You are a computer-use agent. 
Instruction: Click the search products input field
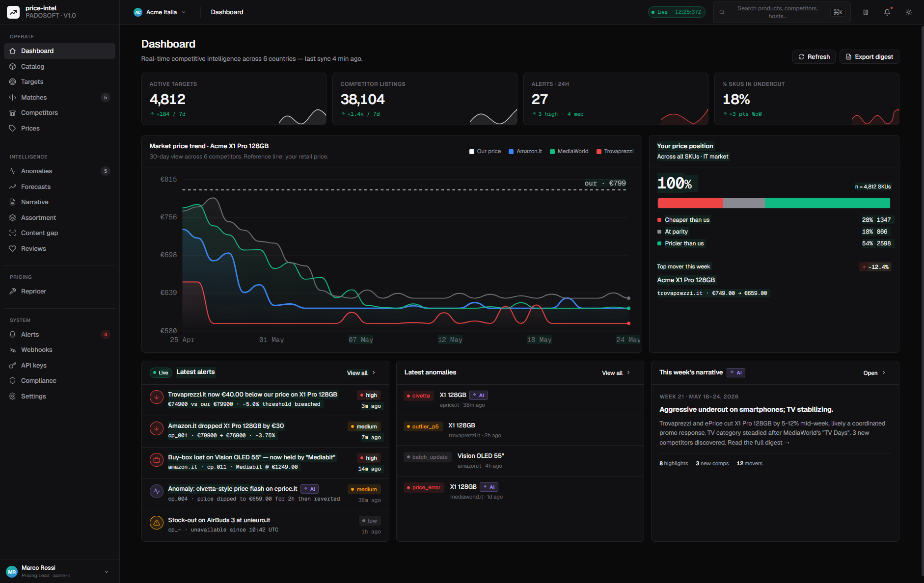pos(782,12)
